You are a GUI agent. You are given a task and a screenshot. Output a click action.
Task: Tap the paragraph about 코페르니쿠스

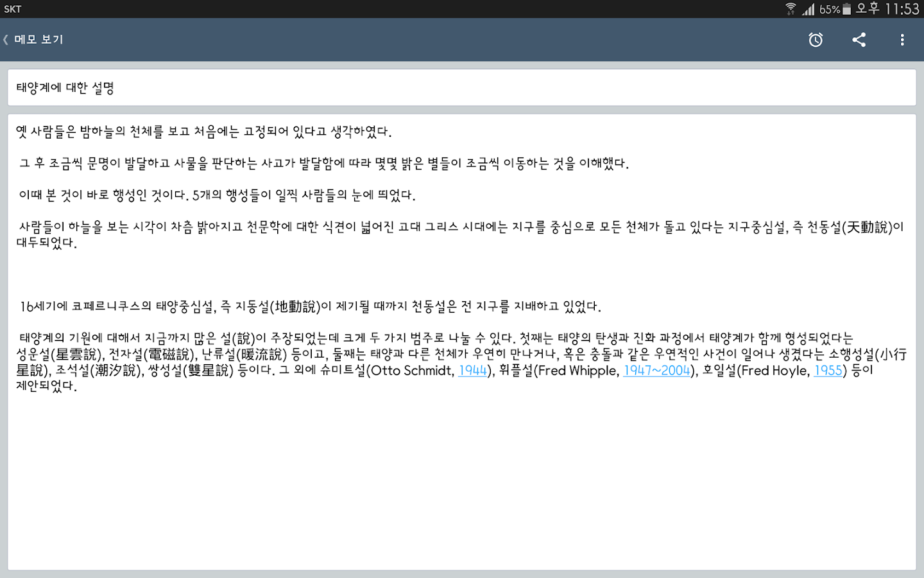[308, 306]
